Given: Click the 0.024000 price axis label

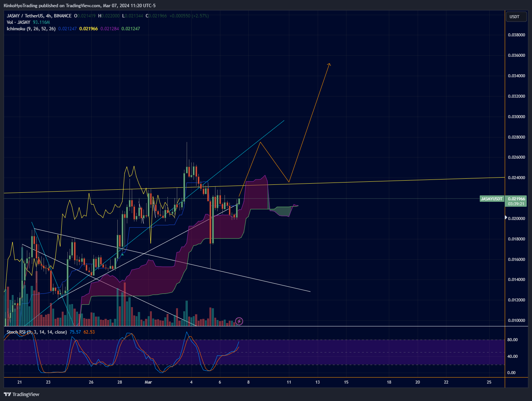Looking at the screenshot, I should (516, 178).
